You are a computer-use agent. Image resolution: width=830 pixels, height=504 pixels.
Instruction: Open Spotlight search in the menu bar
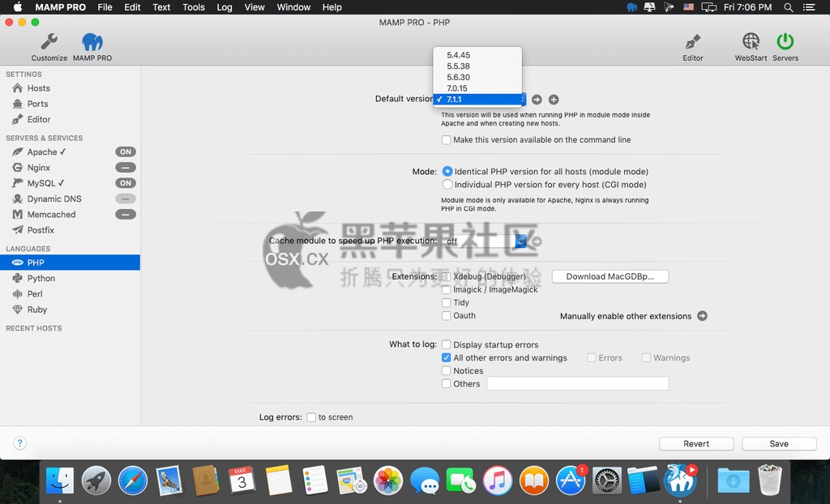click(x=788, y=6)
